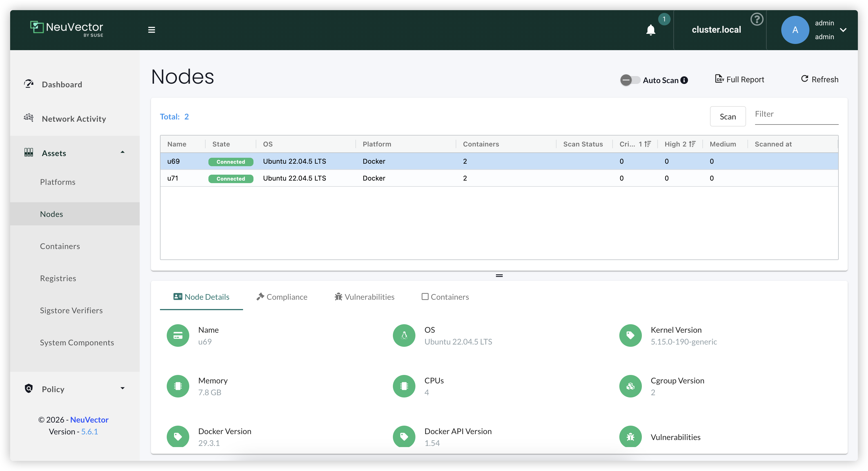The height and width of the screenshot is (471, 868).
Task: Click the Auto Scan info icon
Action: click(x=684, y=80)
